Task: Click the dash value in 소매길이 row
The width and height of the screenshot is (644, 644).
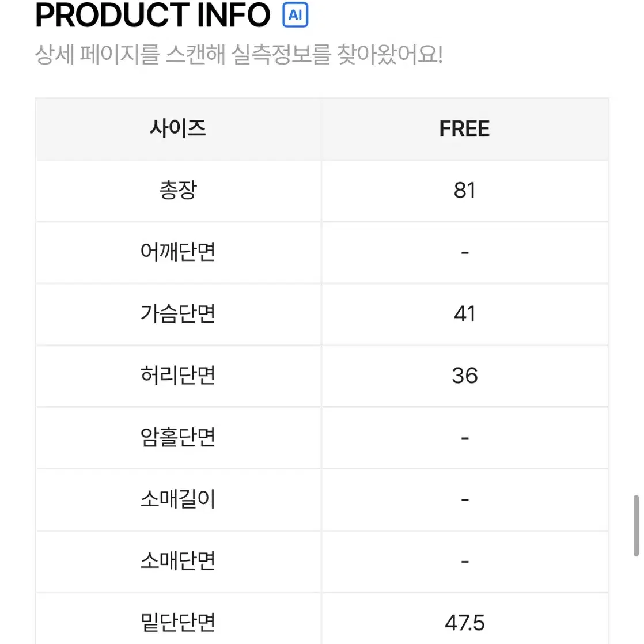Action: [464, 499]
